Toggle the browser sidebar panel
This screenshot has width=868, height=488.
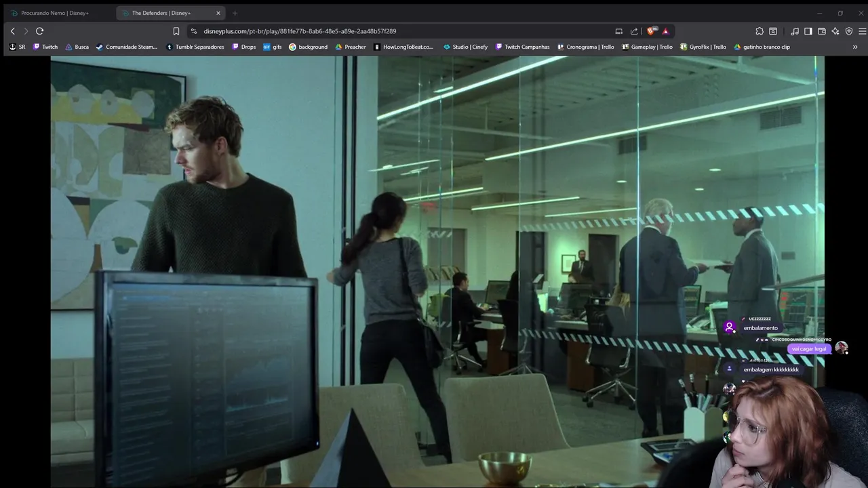808,31
